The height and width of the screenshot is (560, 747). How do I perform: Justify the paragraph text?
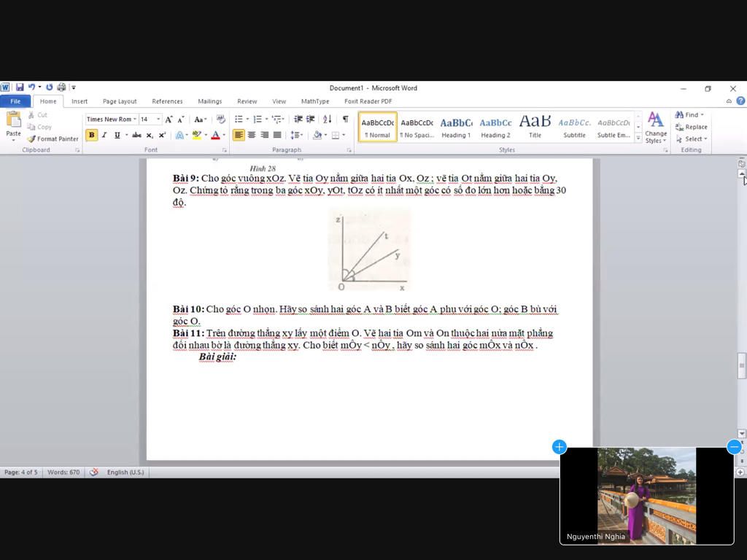pos(276,135)
